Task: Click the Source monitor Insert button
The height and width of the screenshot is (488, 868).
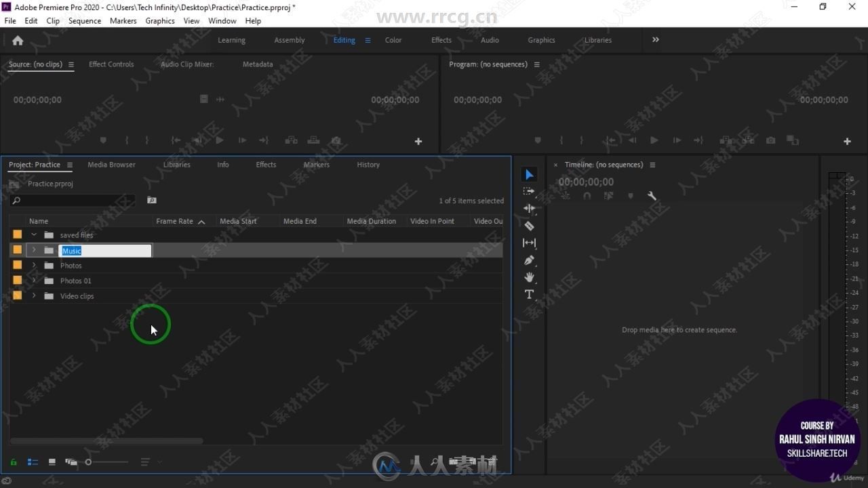Action: pos(291,140)
